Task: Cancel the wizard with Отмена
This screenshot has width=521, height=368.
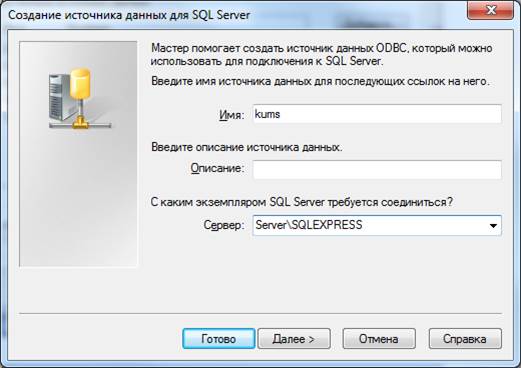Action: click(x=379, y=339)
